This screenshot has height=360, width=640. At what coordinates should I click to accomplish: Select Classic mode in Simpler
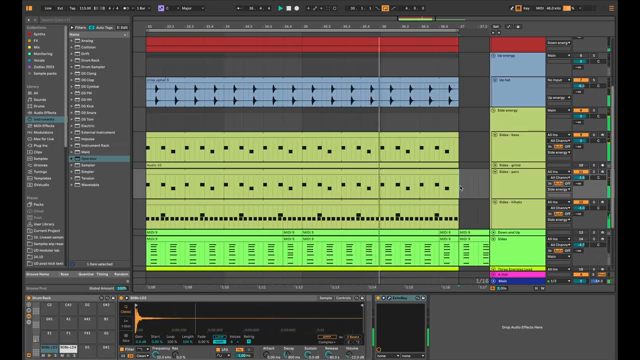click(126, 309)
